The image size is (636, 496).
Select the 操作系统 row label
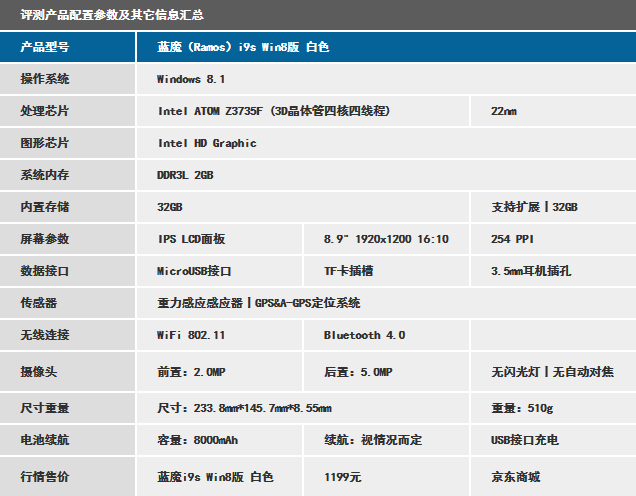pyautogui.click(x=67, y=79)
